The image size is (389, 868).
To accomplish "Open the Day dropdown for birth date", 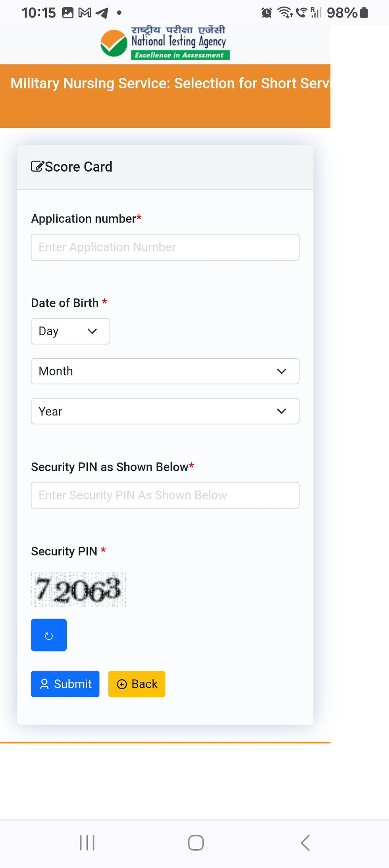I will (70, 331).
